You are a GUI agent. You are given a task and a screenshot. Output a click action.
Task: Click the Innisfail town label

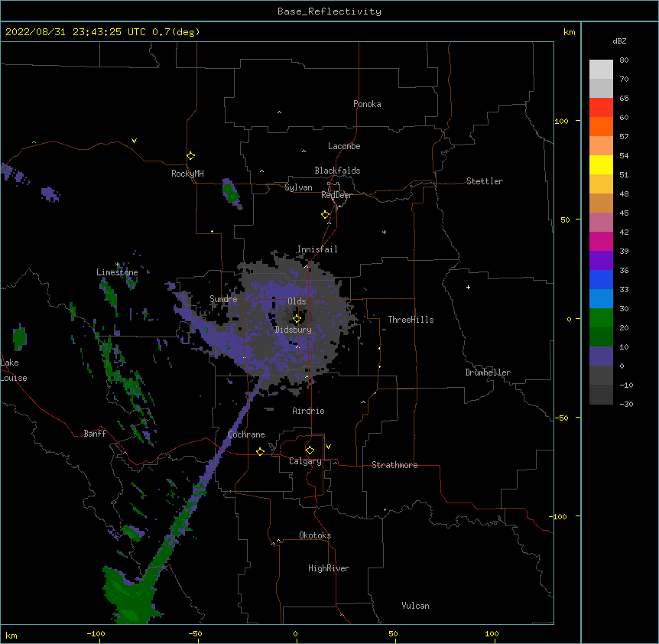(317, 249)
